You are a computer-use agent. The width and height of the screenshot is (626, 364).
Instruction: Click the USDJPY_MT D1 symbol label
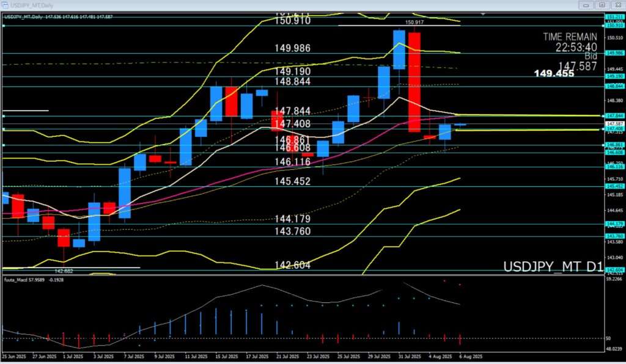(x=553, y=267)
